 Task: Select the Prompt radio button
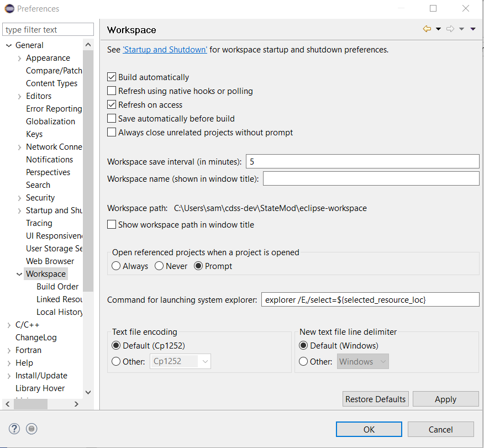198,266
